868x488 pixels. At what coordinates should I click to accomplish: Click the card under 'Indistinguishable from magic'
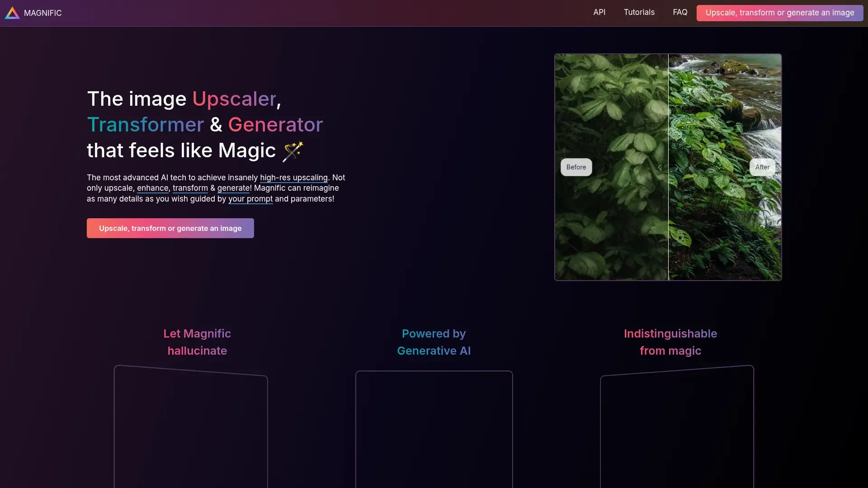[677, 429]
